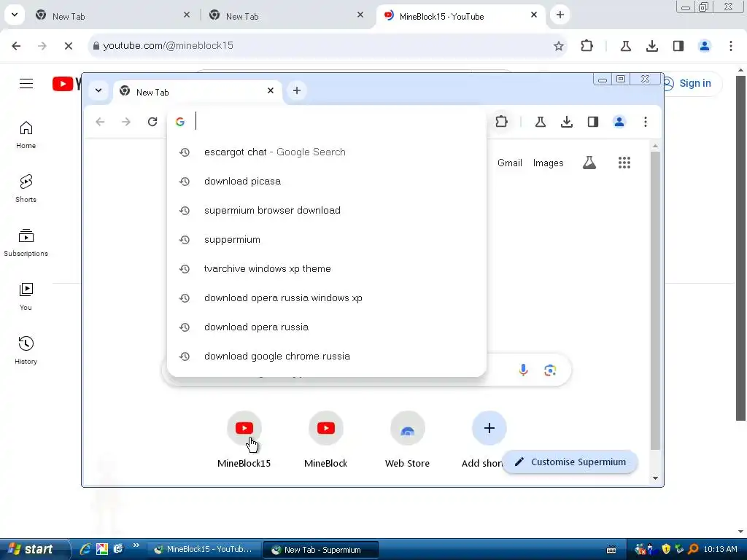Open a new tab in front window
The image size is (747, 560).
pos(296,90)
